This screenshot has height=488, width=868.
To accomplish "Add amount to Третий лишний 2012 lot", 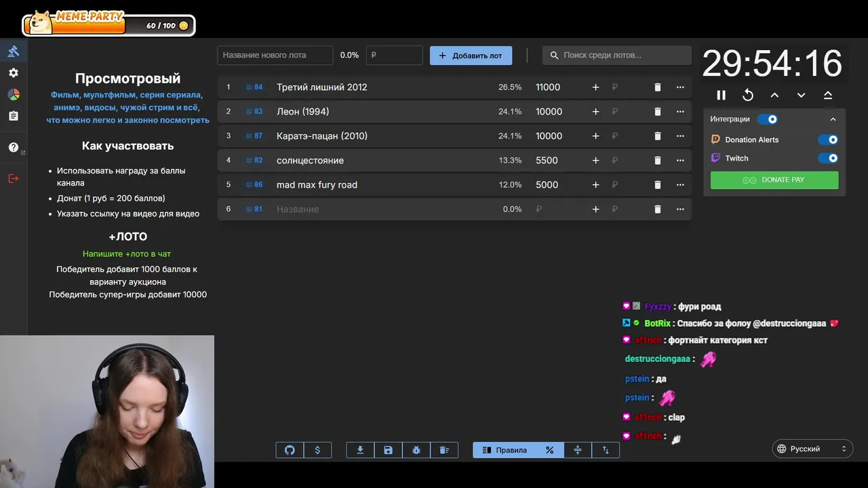I will click(596, 87).
